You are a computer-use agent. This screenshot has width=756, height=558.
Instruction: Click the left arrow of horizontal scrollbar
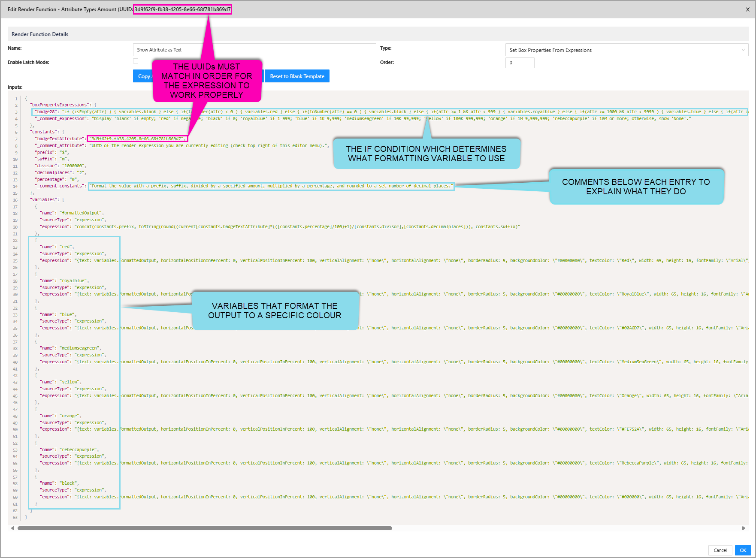tap(12, 528)
